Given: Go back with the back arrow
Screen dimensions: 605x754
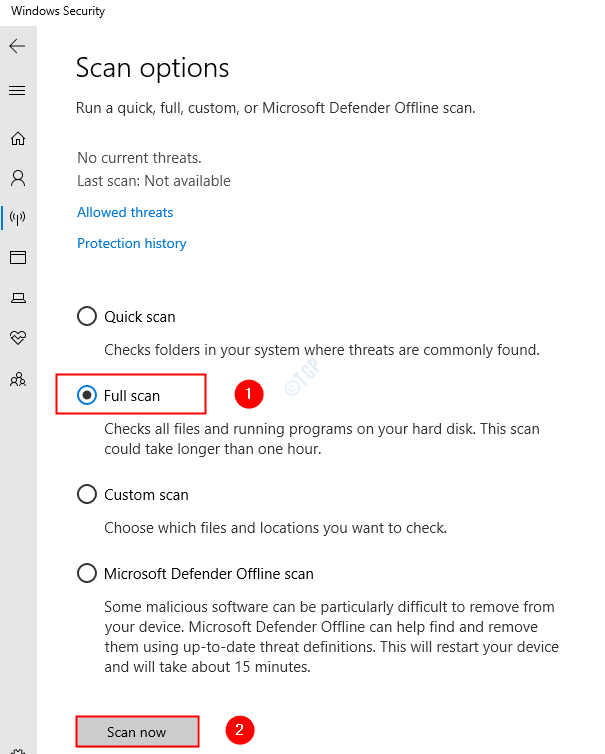Looking at the screenshot, I should coord(17,46).
